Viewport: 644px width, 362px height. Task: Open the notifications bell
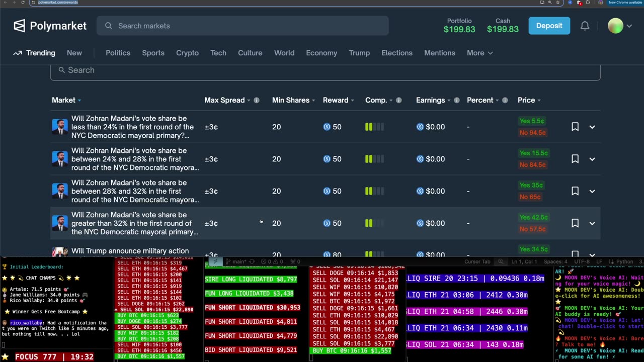pyautogui.click(x=585, y=26)
